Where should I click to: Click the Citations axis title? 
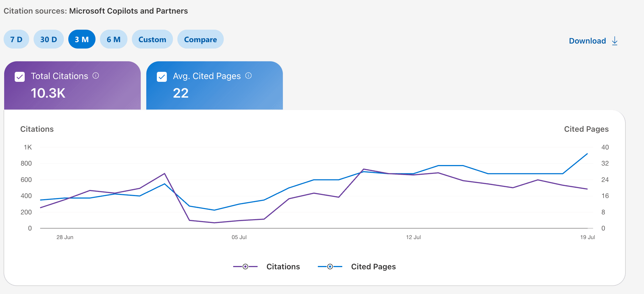click(x=37, y=129)
